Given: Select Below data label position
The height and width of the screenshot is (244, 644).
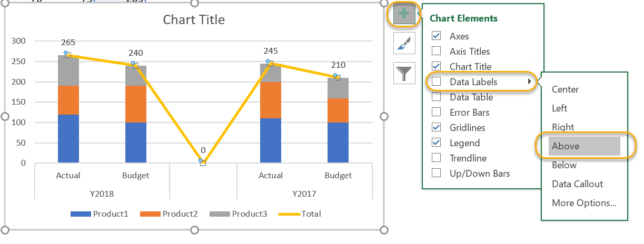Looking at the screenshot, I should [x=564, y=165].
